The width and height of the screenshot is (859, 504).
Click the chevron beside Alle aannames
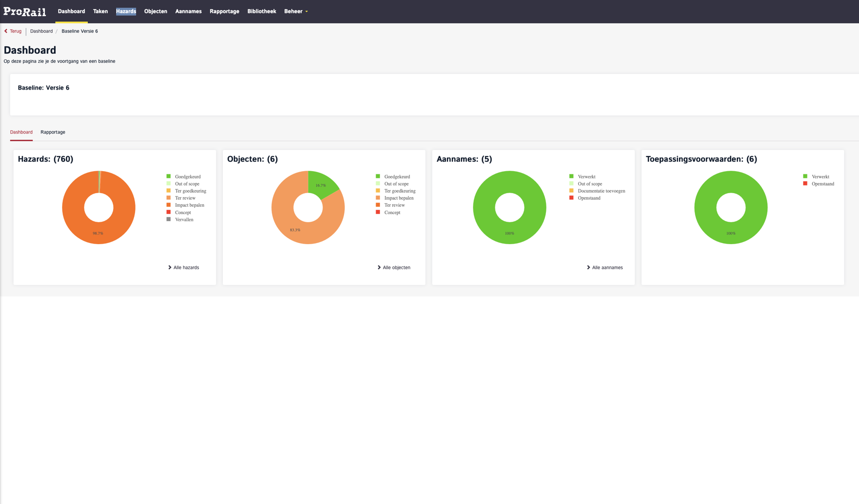(x=588, y=267)
